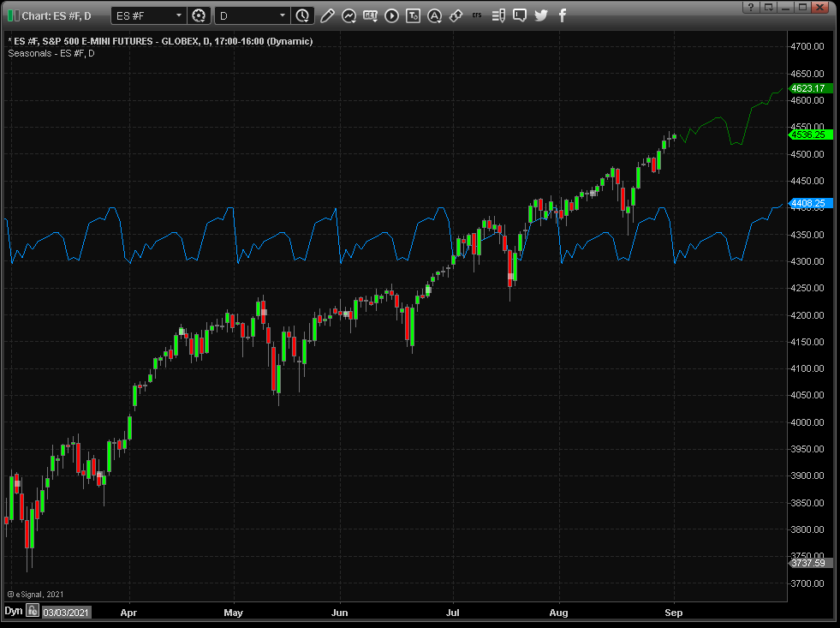Click the gray 3737.59 cursor price label
840x628 pixels.
810,563
